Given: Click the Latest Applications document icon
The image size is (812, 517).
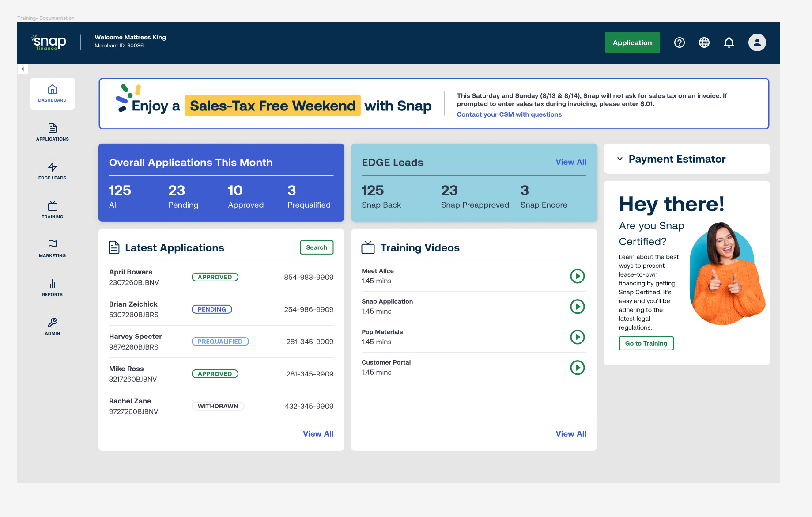Looking at the screenshot, I should point(114,247).
